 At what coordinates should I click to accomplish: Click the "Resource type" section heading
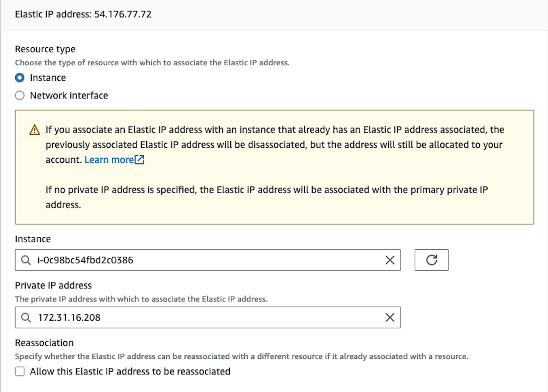45,49
